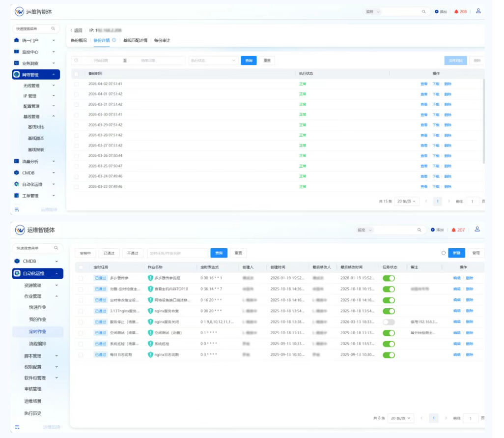504x438 pixels.
Task: Click the 定时任务/作业名称 search field
Action: (x=177, y=253)
